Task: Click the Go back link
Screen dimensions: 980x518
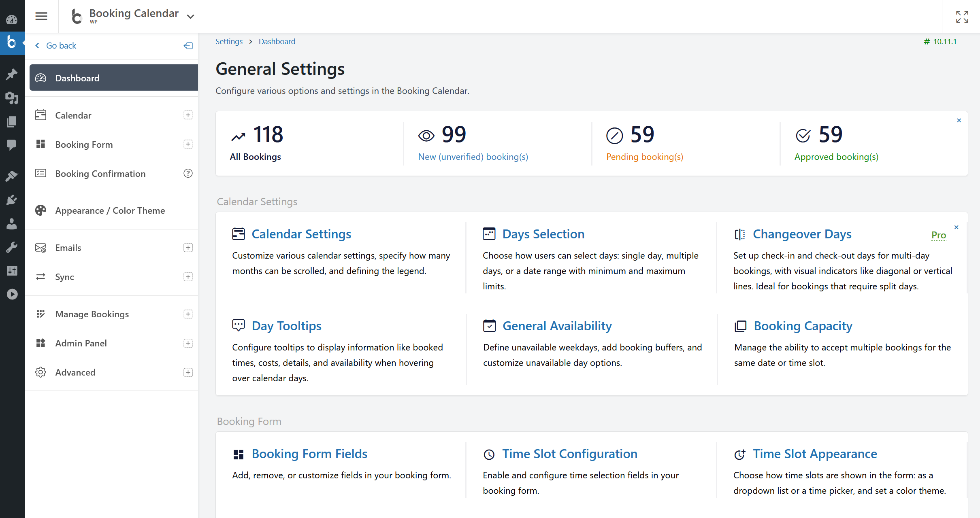Action: 61,45
